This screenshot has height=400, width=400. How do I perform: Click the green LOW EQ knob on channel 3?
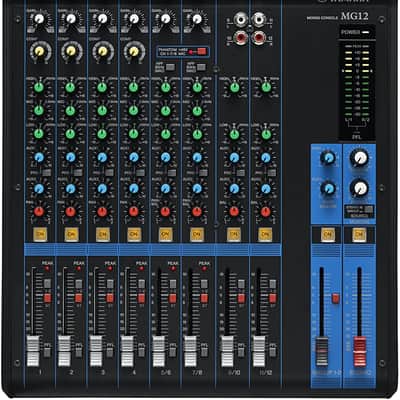tap(102, 134)
